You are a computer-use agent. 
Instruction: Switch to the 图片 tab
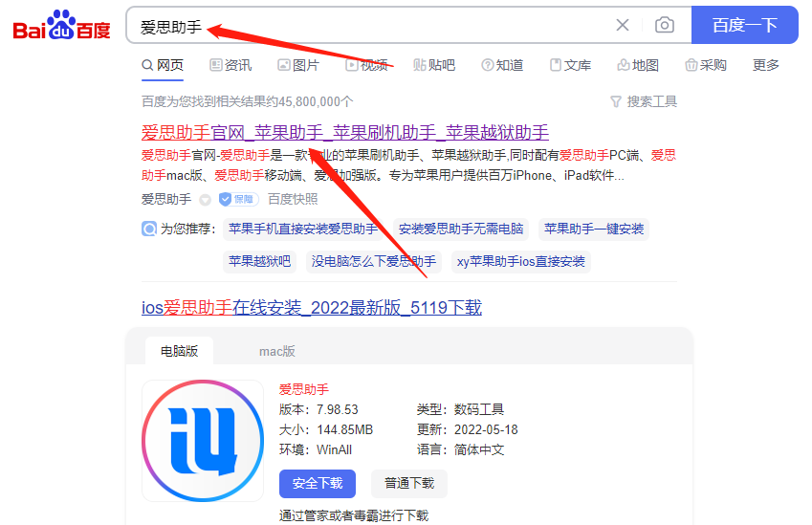[298, 65]
